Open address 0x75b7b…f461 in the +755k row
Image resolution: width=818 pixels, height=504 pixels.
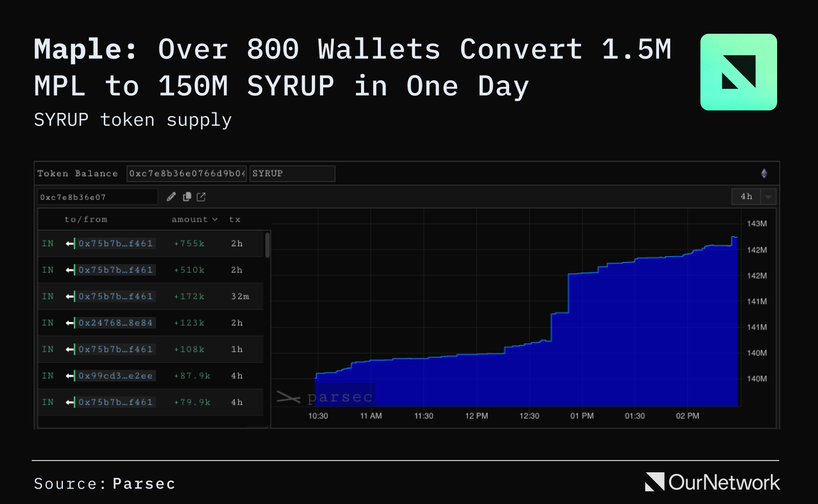(x=116, y=243)
